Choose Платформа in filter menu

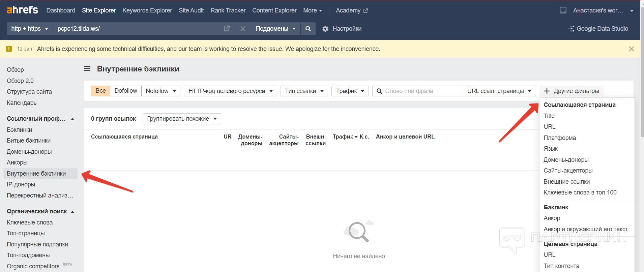tap(560, 138)
